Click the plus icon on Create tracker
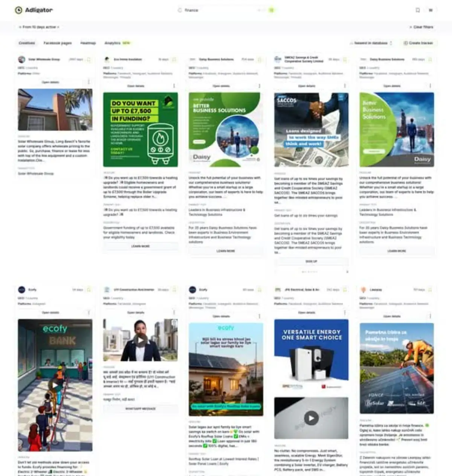Image resolution: width=452 pixels, height=476 pixels. pos(406,43)
